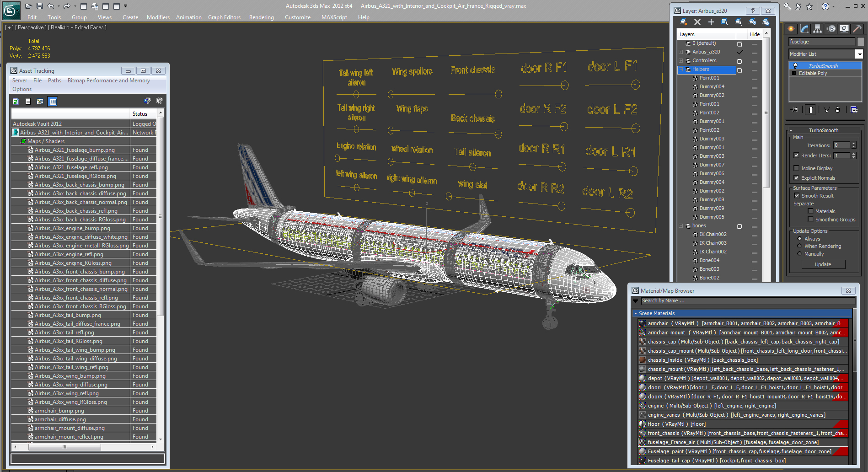Open the Modifier List dropdown
The width and height of the screenshot is (868, 472).
[x=859, y=54]
